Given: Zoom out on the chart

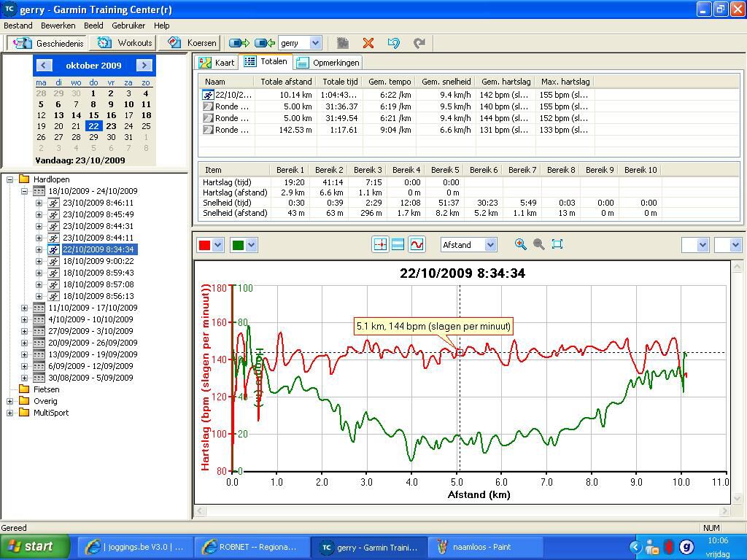Looking at the screenshot, I should click(x=539, y=244).
